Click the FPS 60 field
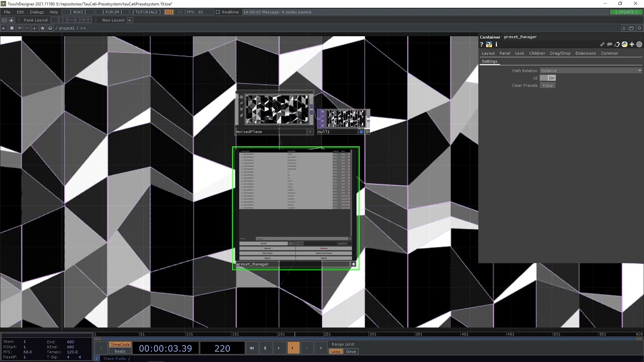The image size is (644, 362). 200,12
